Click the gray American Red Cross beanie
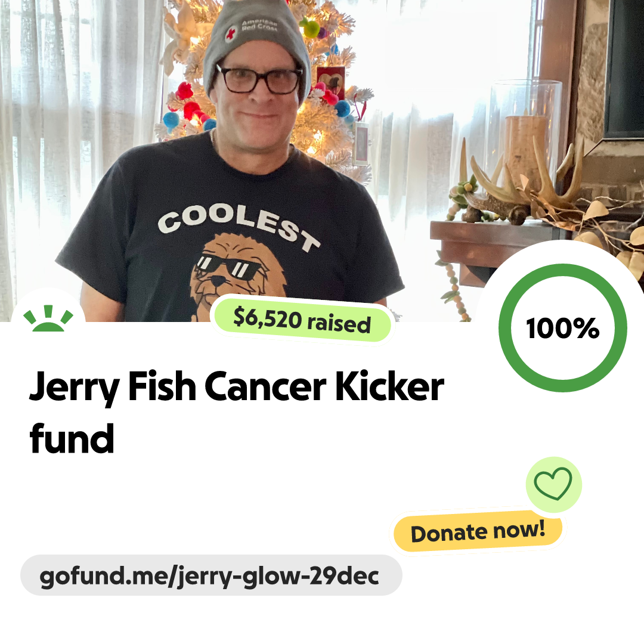The height and width of the screenshot is (644, 644). point(256,41)
